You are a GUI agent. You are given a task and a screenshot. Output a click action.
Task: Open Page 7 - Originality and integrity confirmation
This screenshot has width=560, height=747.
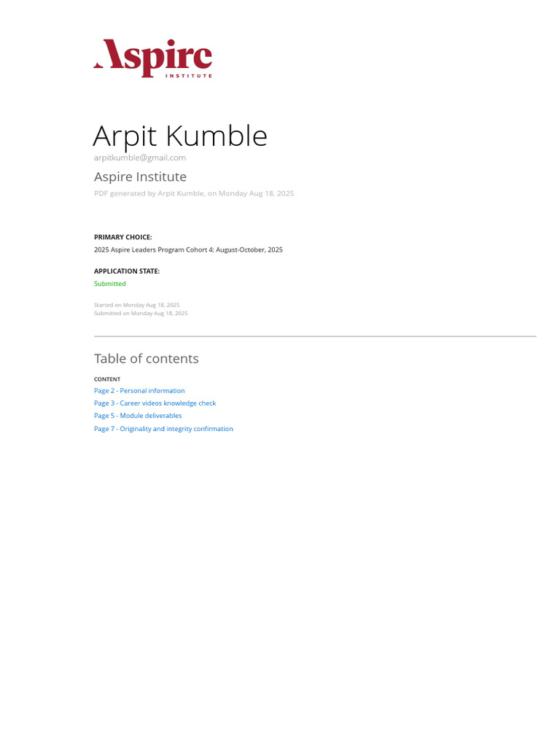(163, 429)
